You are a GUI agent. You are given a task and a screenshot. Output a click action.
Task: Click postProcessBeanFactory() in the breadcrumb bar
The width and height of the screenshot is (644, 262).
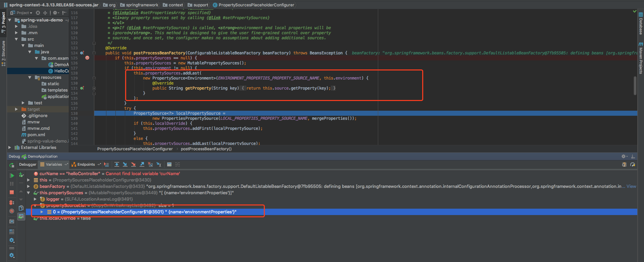click(206, 149)
